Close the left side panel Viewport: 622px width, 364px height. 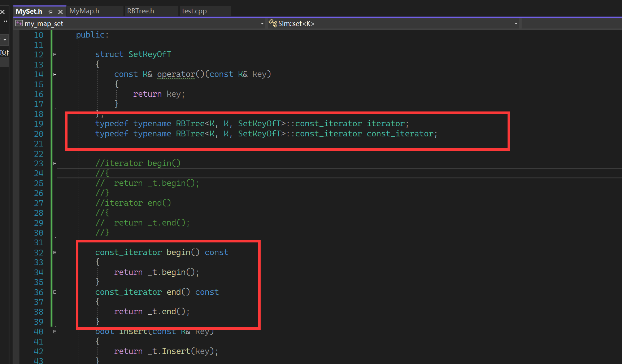[x=3, y=12]
